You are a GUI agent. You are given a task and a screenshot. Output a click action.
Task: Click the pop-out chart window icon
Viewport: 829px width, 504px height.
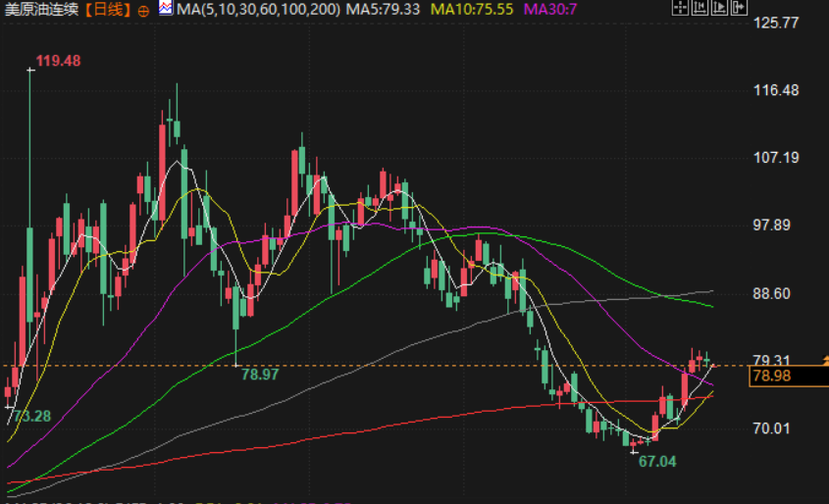739,8
